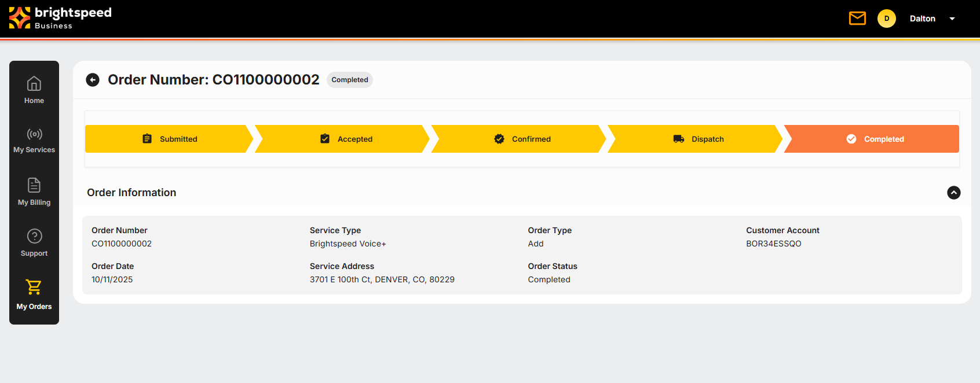The height and width of the screenshot is (383, 980).
Task: Open the Home sidebar icon
Action: point(34,84)
